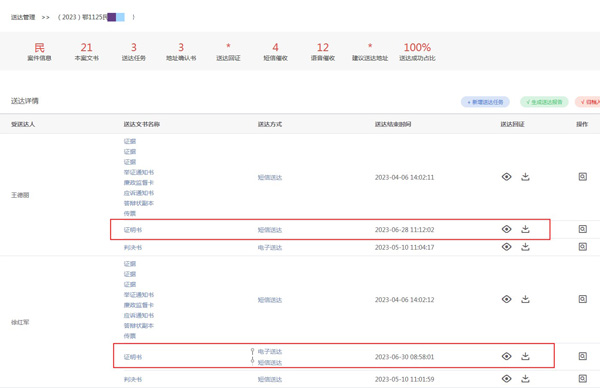The width and height of the screenshot is (600, 388).
Task: Click 短信送达 method in 2023-06-30 row
Action: point(270,363)
